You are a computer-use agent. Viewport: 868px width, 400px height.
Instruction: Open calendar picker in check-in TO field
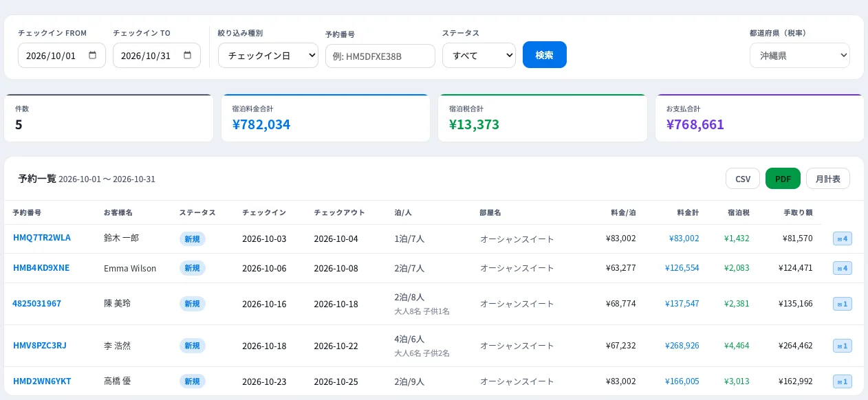point(188,56)
